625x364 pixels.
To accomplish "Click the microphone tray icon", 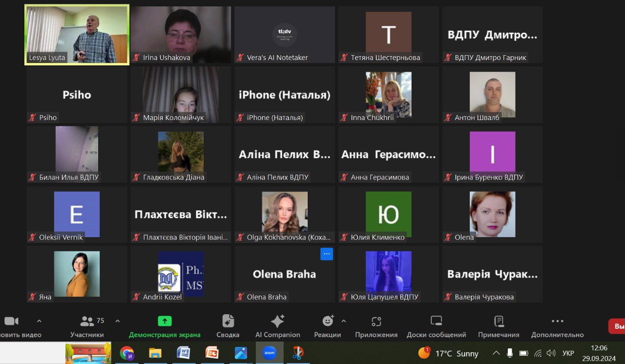I will [x=510, y=353].
